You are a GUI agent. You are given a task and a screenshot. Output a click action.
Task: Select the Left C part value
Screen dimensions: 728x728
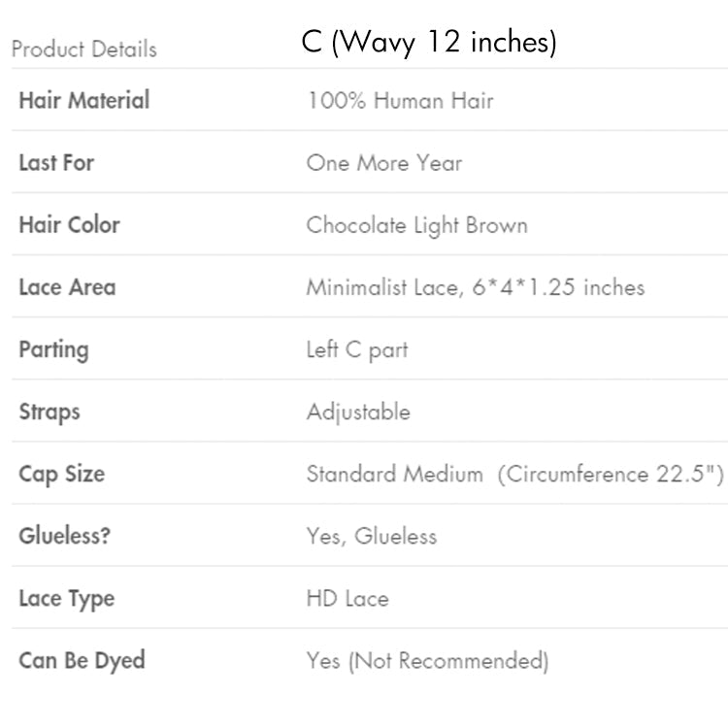[357, 349]
